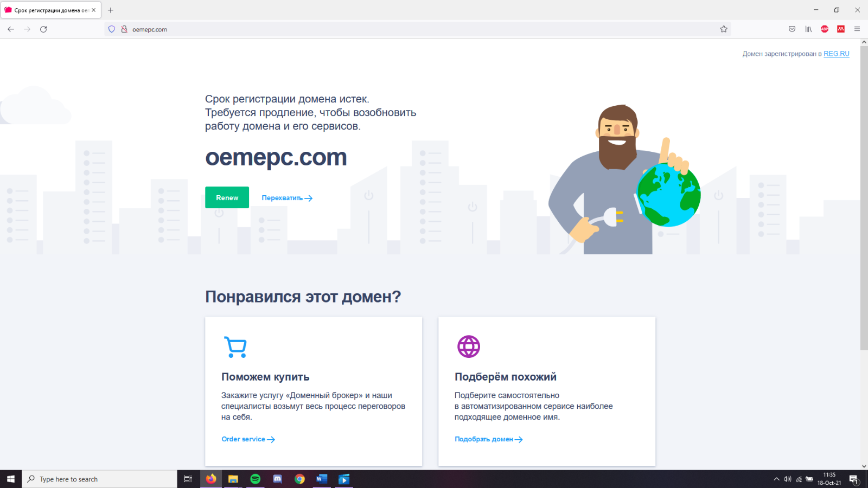Switch to Firefox in taskbar
This screenshot has width=868, height=488.
click(211, 479)
